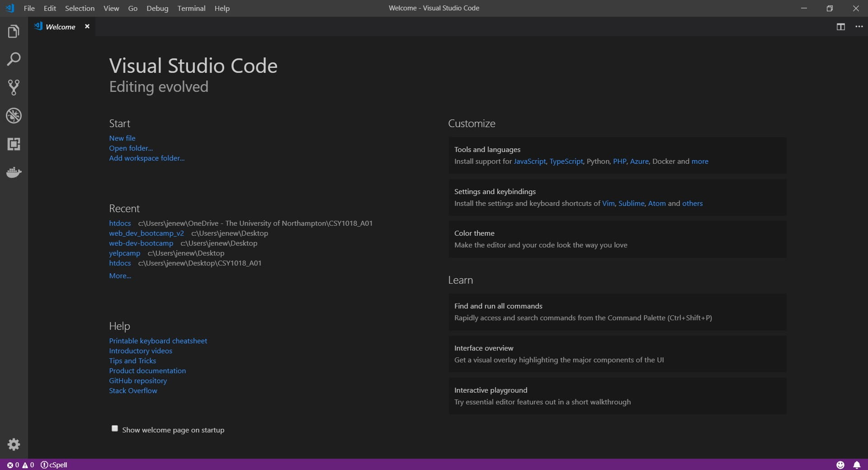Click the More... recent link

120,275
